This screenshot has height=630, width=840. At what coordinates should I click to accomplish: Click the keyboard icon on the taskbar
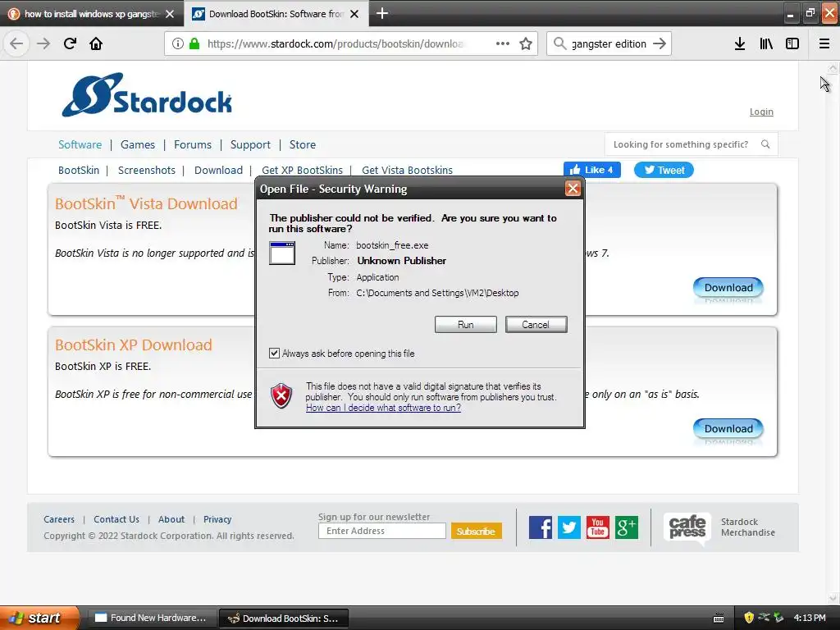(x=719, y=619)
